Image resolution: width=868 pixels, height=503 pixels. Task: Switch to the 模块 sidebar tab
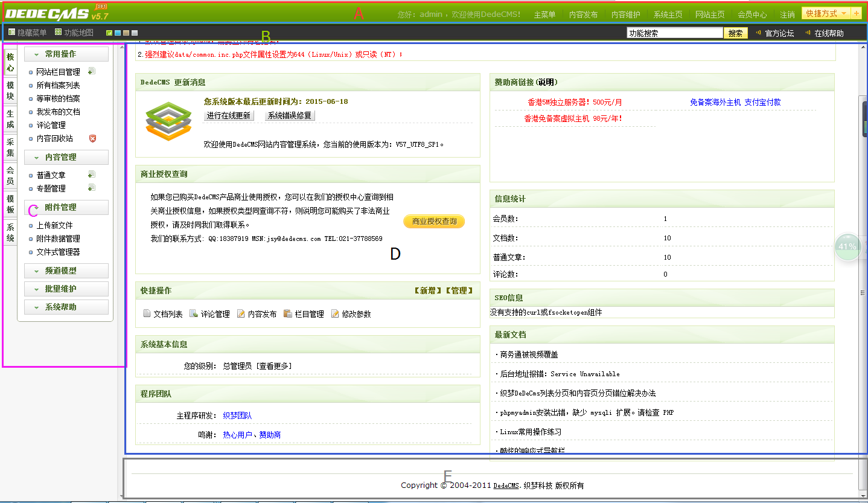point(9,89)
